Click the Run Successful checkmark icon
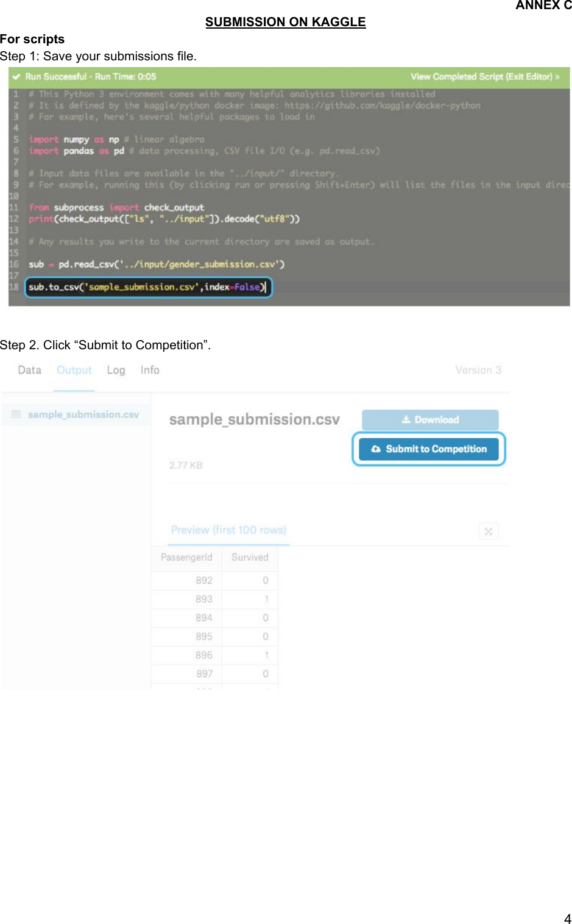The image size is (572, 924). click(16, 77)
